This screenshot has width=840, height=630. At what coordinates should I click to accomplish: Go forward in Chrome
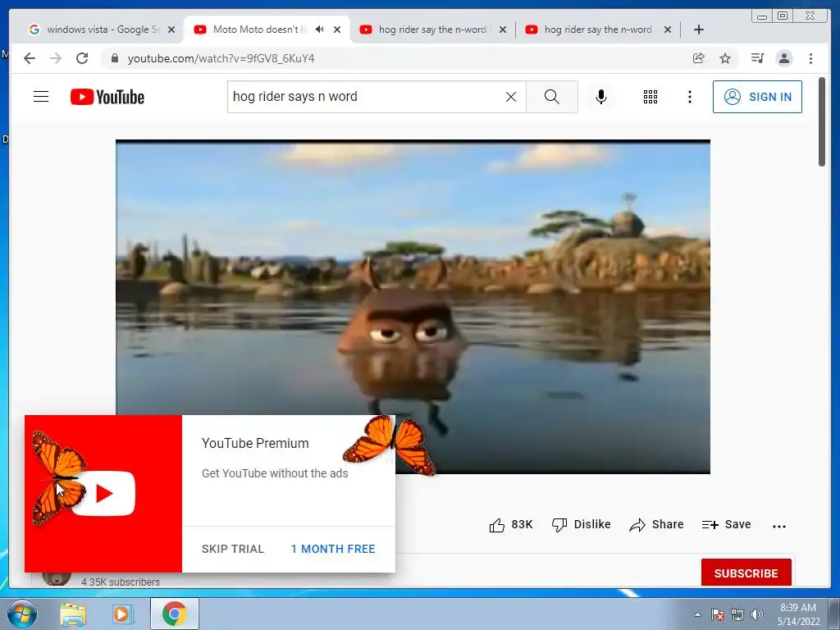[x=56, y=58]
